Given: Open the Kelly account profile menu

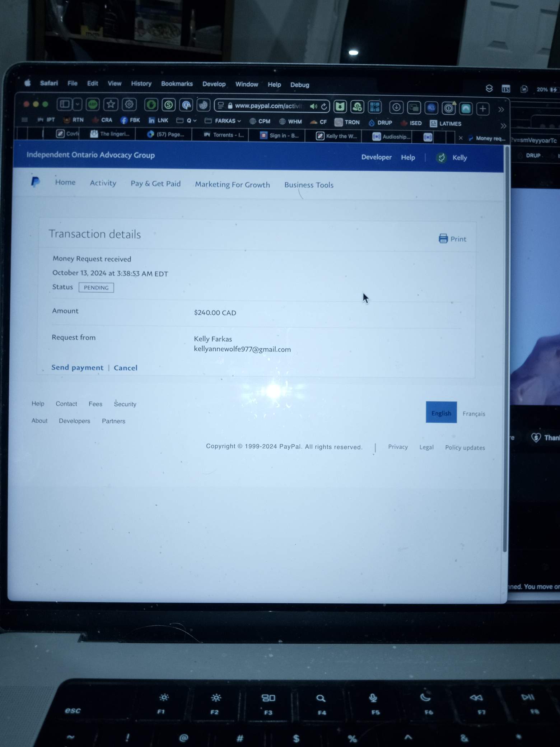Looking at the screenshot, I should coord(452,158).
